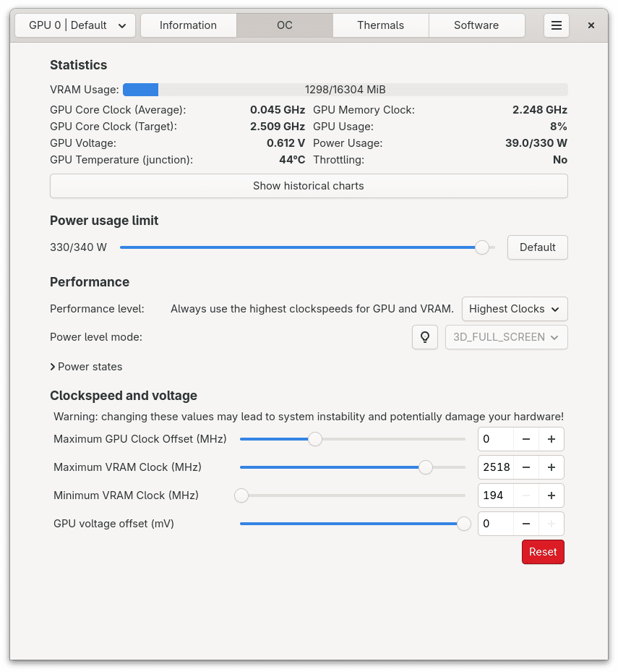The height and width of the screenshot is (672, 618).
Task: Decrease GPU voltage offset with minus
Action: (x=526, y=524)
